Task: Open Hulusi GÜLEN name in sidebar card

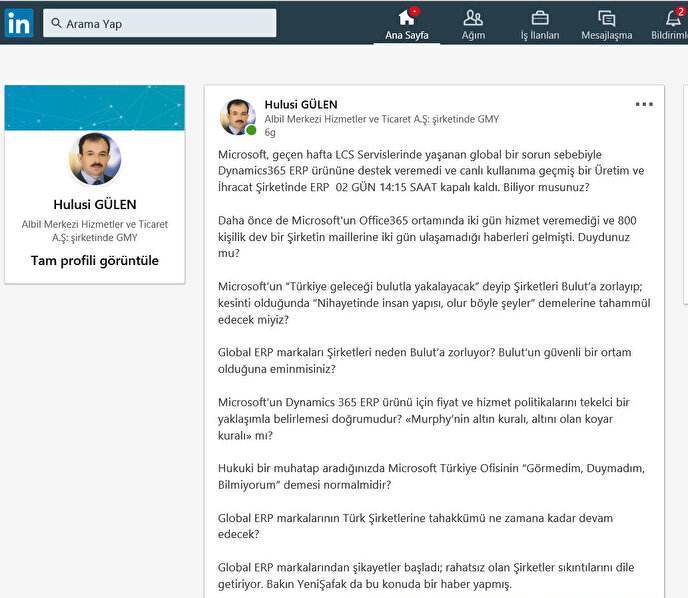Action: 95,204
